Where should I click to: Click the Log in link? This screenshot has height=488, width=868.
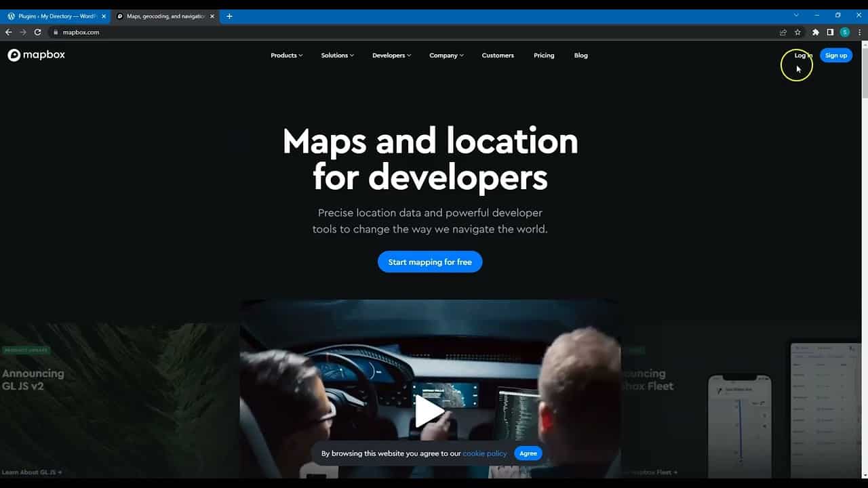click(803, 56)
